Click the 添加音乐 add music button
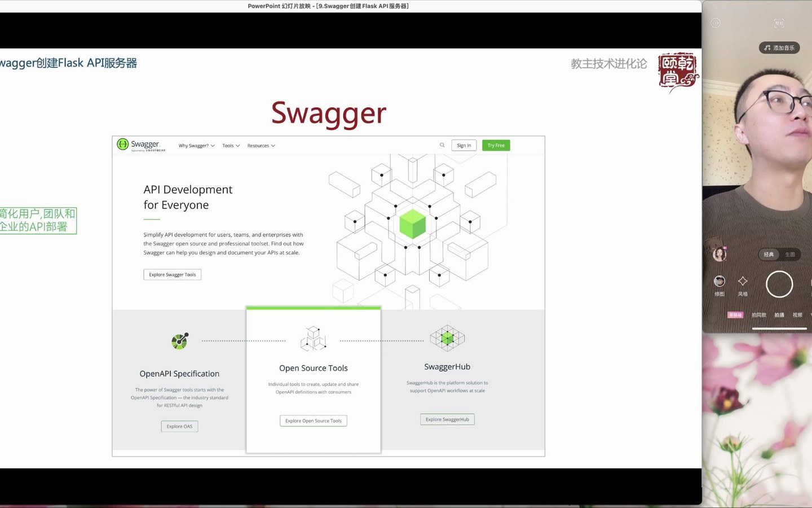Screen dimensions: 812x508 pyautogui.click(x=779, y=48)
